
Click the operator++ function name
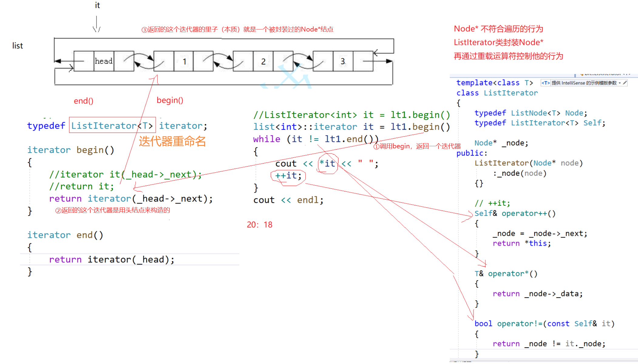pyautogui.click(x=524, y=214)
